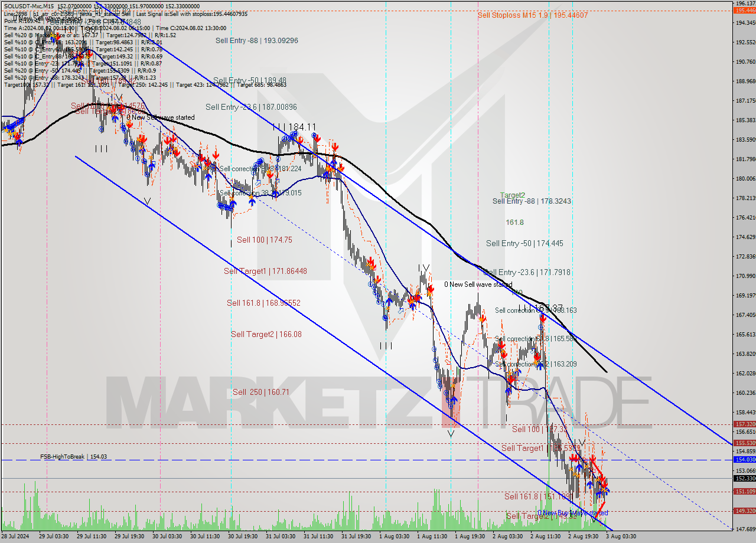
Task: Select '1 Aug 19:30' time axis label
Action: pyautogui.click(x=470, y=536)
